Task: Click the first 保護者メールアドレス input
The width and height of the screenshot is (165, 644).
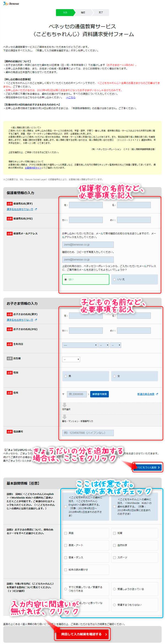Action: [x=88, y=245]
